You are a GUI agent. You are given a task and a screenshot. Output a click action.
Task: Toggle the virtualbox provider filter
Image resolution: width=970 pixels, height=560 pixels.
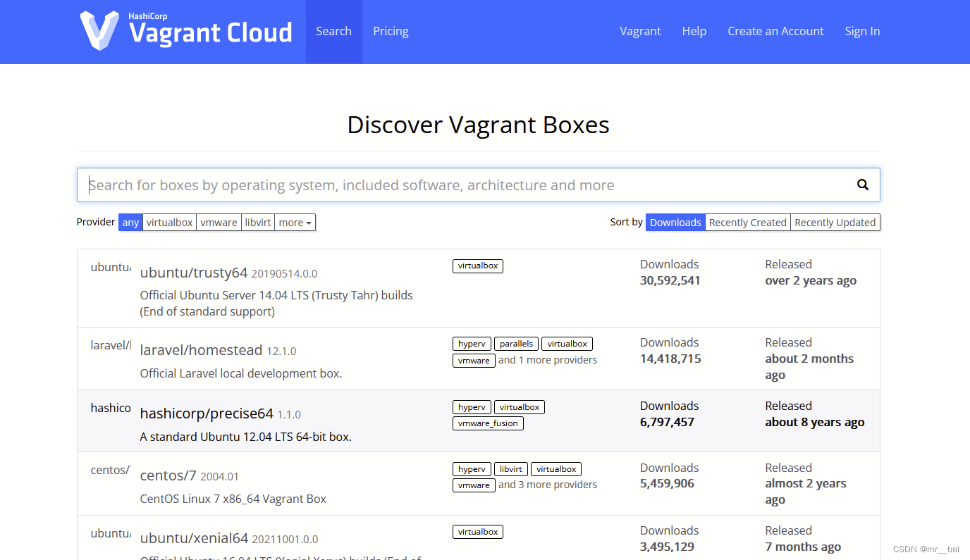pyautogui.click(x=169, y=222)
